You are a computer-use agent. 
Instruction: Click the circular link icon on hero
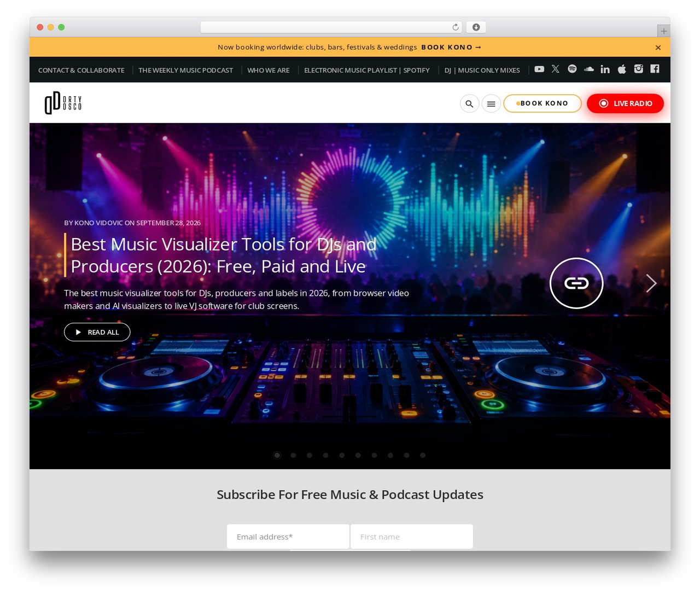coord(576,283)
